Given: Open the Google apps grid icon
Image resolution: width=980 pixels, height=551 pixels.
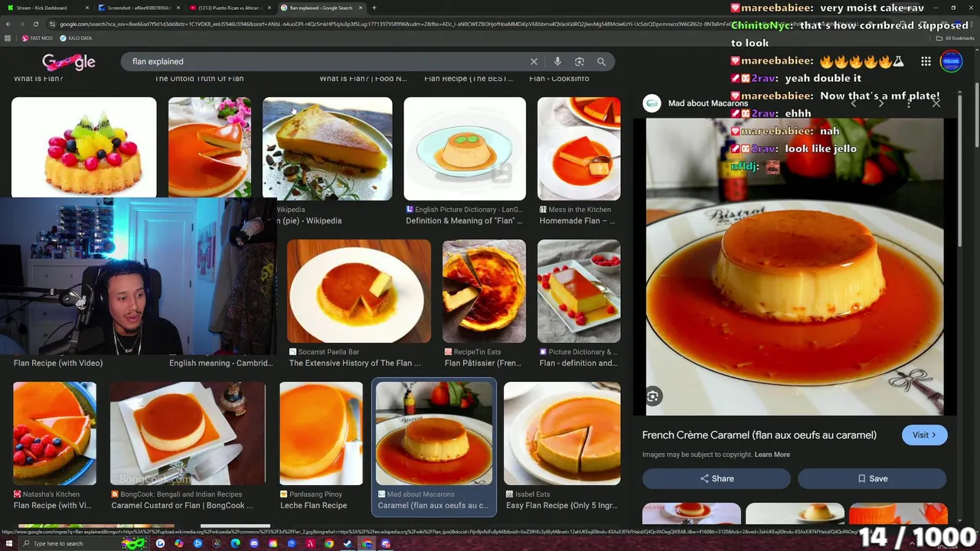Looking at the screenshot, I should click(926, 61).
